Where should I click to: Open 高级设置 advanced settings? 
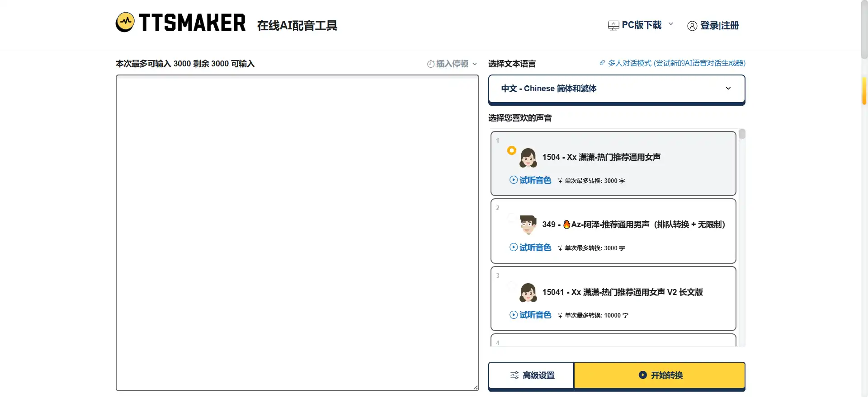pyautogui.click(x=531, y=375)
